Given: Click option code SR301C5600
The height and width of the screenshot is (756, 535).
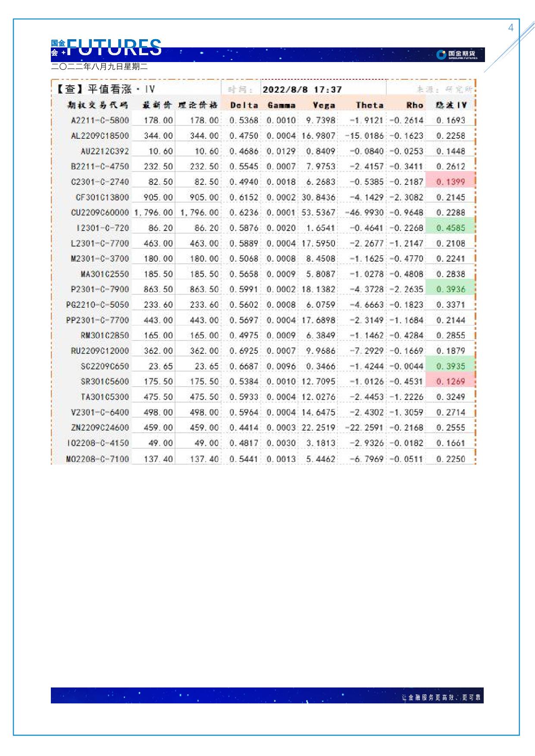Looking at the screenshot, I should 105,381.
